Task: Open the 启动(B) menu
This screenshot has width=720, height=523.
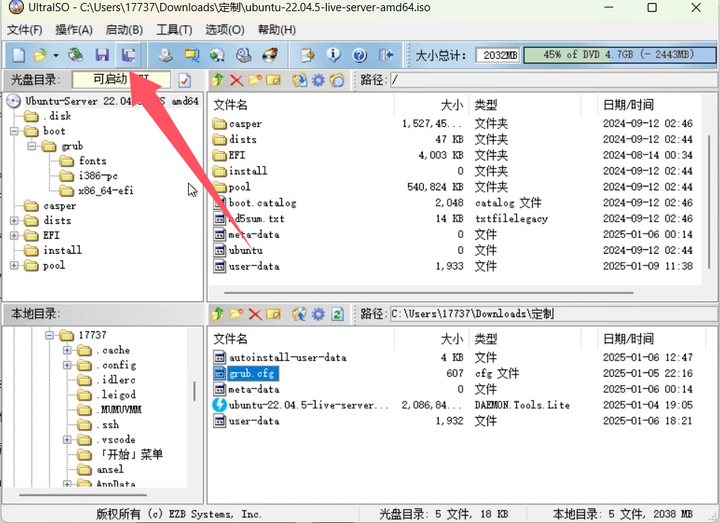Action: click(124, 30)
